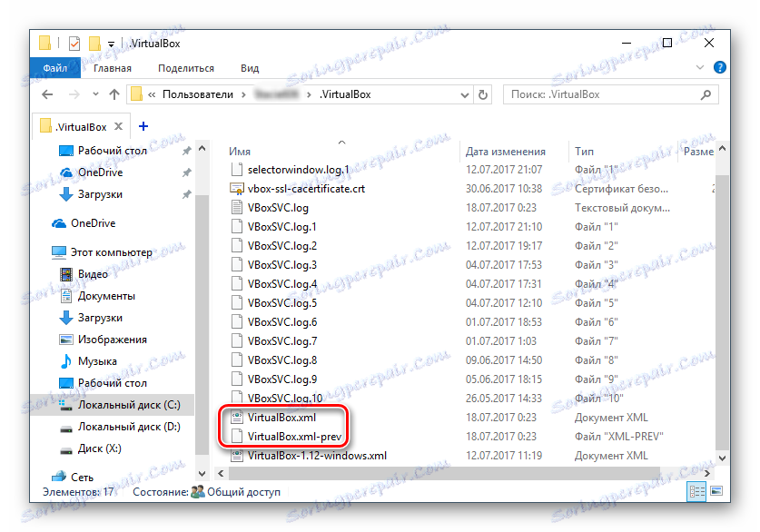Go up one folder level
Image resolution: width=760 pixels, height=532 pixels.
[x=114, y=94]
